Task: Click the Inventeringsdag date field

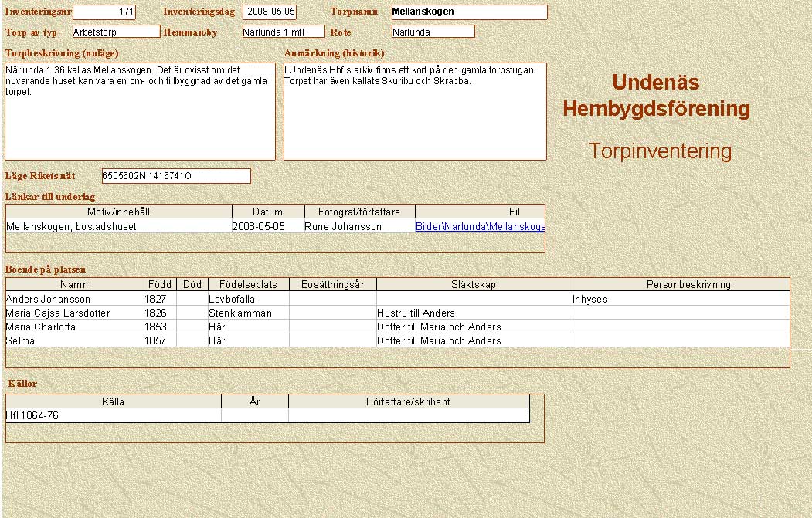Action: 269,12
